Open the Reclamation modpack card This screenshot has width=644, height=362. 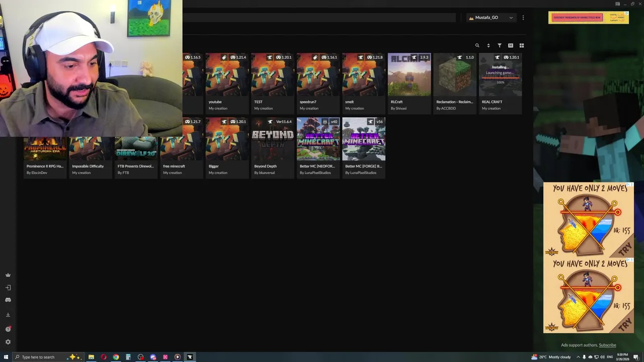455,83
